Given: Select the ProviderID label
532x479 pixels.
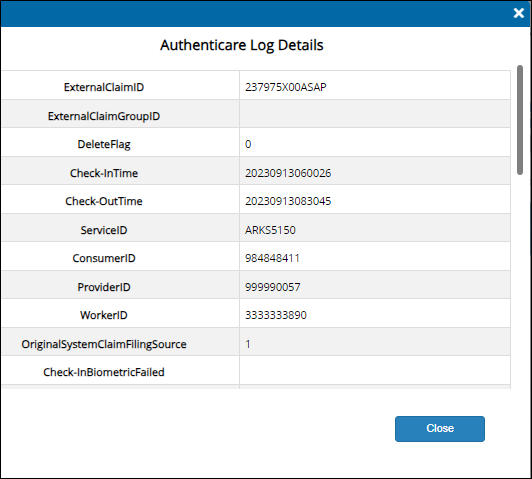Looking at the screenshot, I should (x=104, y=287).
